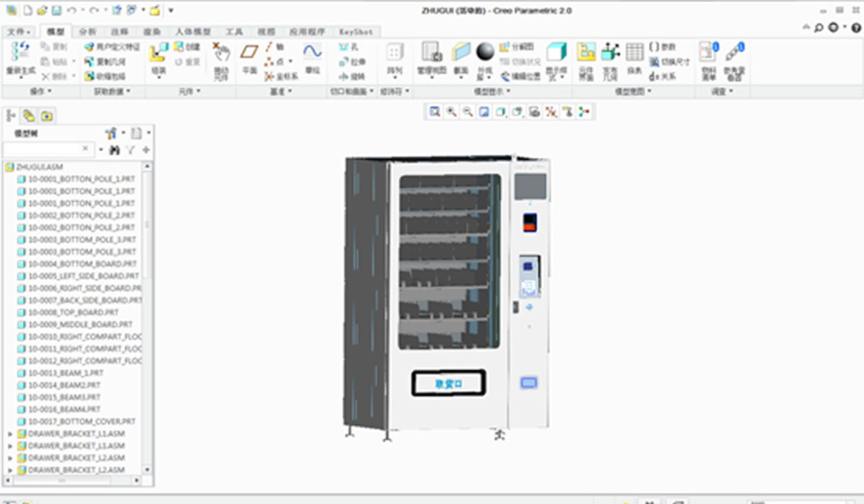Open the 基准 group dropdown arrow

tap(292, 91)
